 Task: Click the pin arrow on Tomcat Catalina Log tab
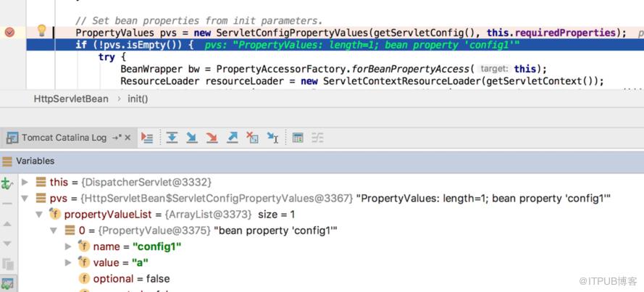point(117,138)
